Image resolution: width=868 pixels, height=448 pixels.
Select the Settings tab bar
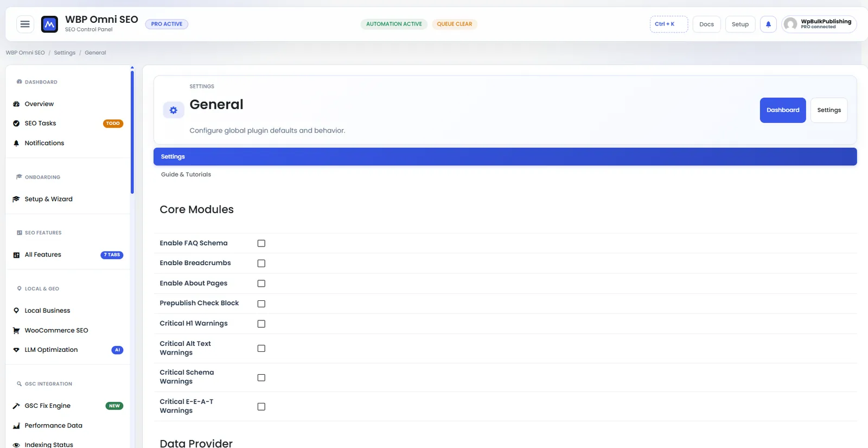click(x=505, y=156)
